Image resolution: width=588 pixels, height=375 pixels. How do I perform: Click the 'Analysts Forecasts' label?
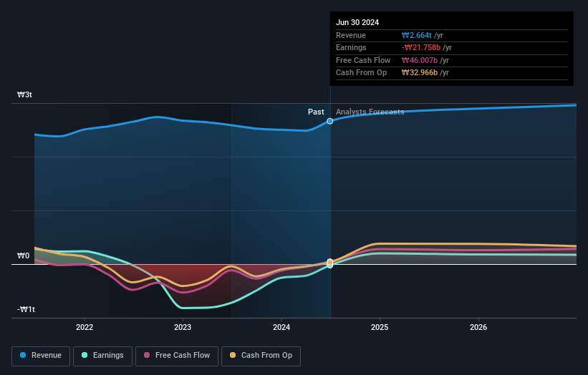point(370,112)
